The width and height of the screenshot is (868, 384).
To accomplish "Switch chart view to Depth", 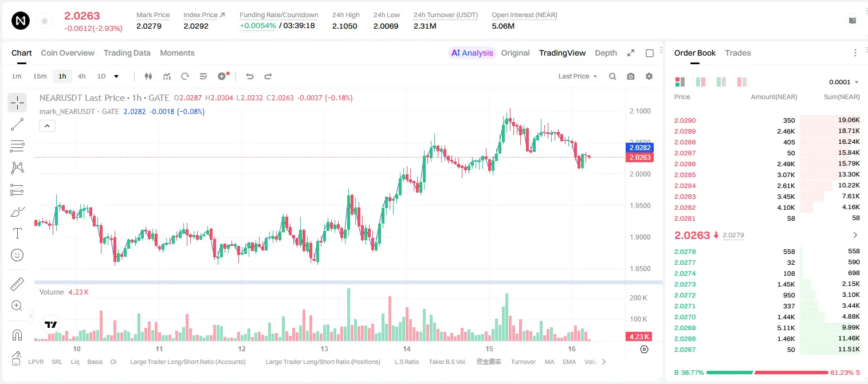I will click(606, 53).
